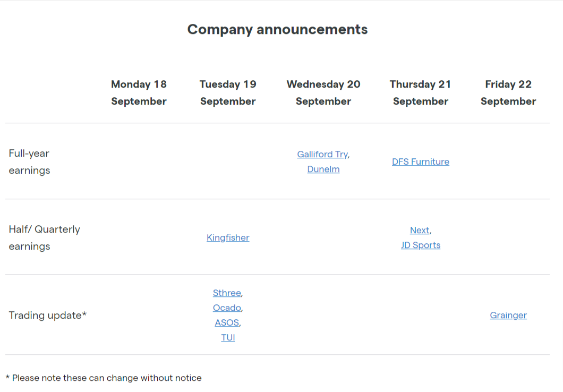Click the Tuesday 19 September column header
The height and width of the screenshot is (392, 563).
[228, 92]
